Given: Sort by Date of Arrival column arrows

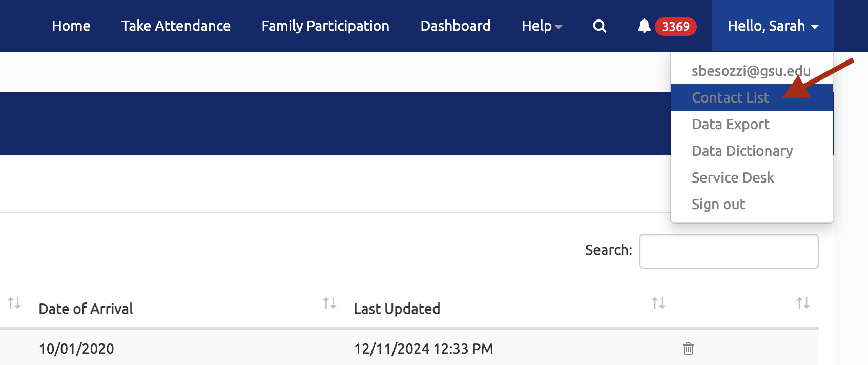Looking at the screenshot, I should (x=329, y=303).
